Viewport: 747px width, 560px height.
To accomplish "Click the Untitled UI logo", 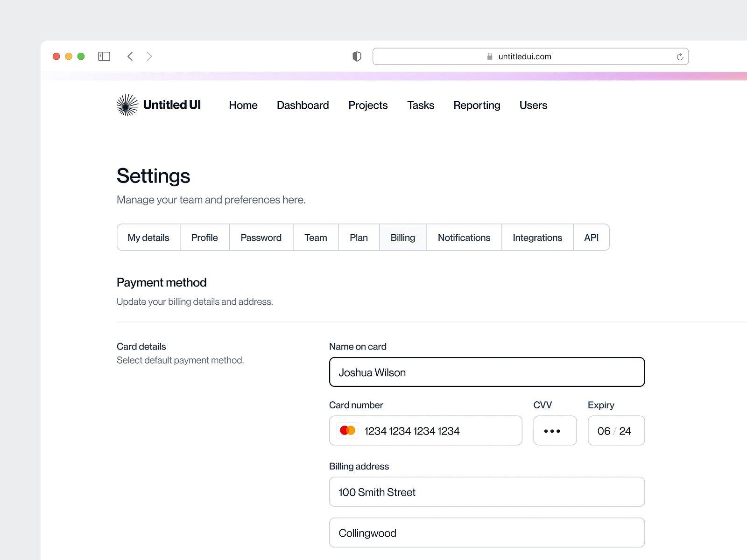I will coord(159,105).
